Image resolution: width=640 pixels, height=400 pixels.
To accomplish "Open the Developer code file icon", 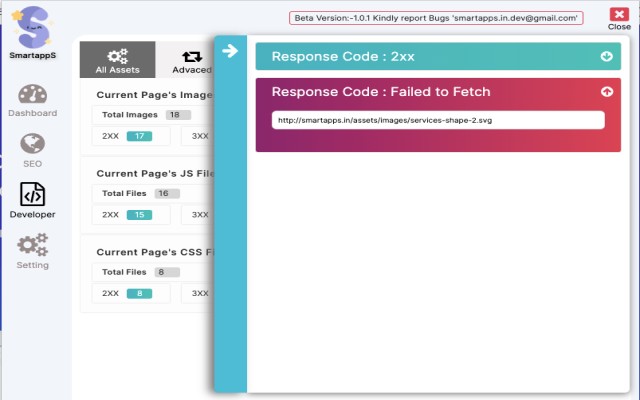I will pyautogui.click(x=33, y=194).
